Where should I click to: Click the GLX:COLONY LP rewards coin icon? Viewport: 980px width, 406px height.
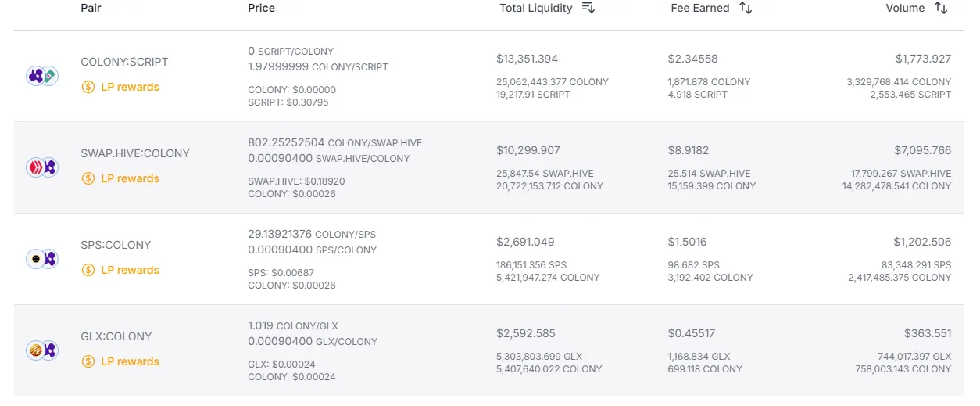(88, 361)
